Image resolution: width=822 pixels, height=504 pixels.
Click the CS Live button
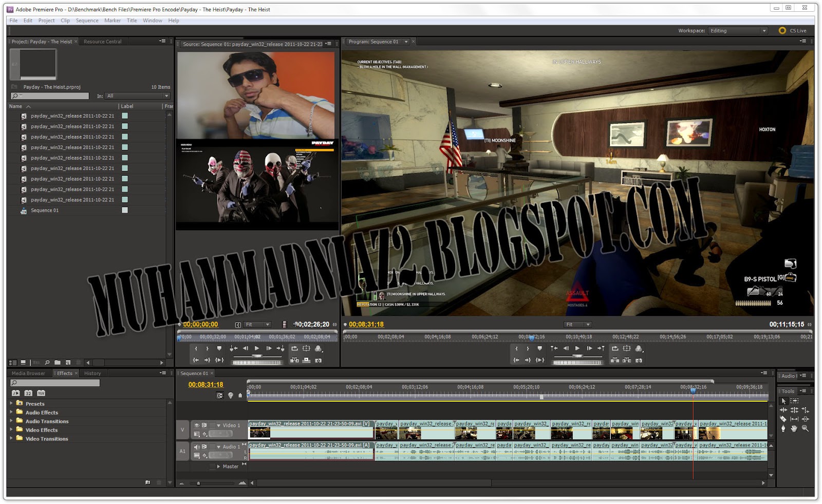coord(793,31)
